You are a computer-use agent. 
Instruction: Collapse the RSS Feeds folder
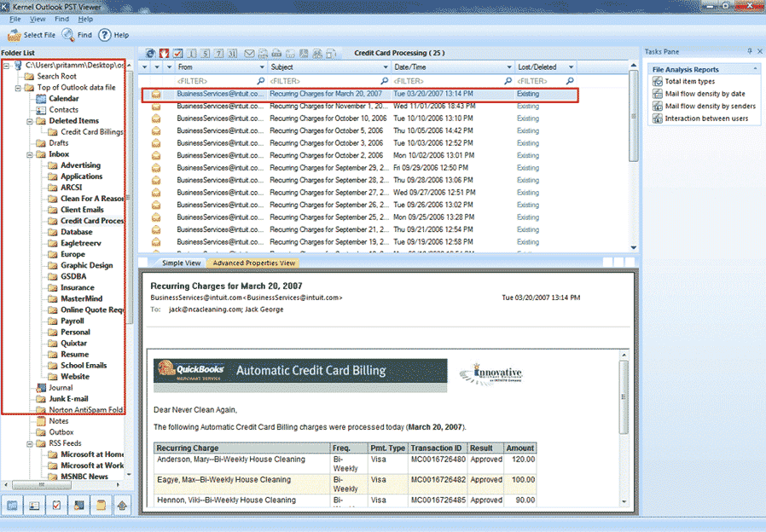tap(29, 443)
